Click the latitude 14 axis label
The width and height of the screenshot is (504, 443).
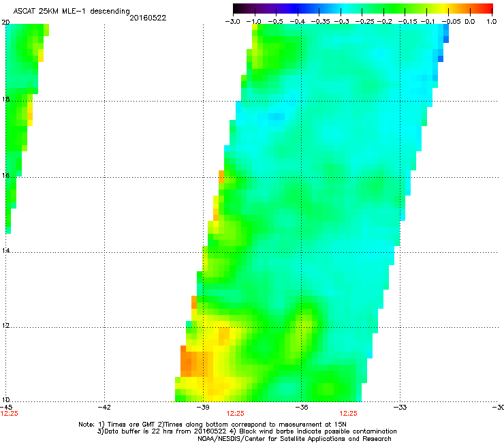pos(5,250)
